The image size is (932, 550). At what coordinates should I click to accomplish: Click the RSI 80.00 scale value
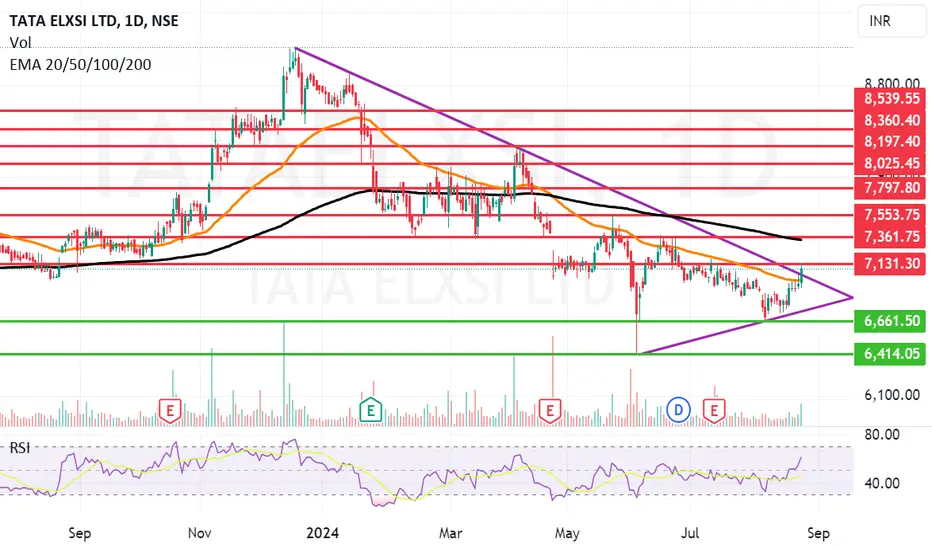click(882, 435)
